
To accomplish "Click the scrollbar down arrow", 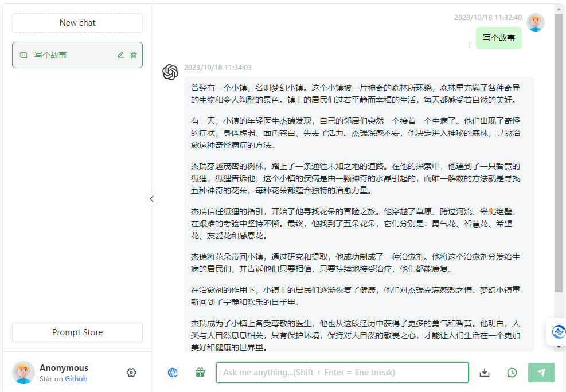I will pos(559,347).
